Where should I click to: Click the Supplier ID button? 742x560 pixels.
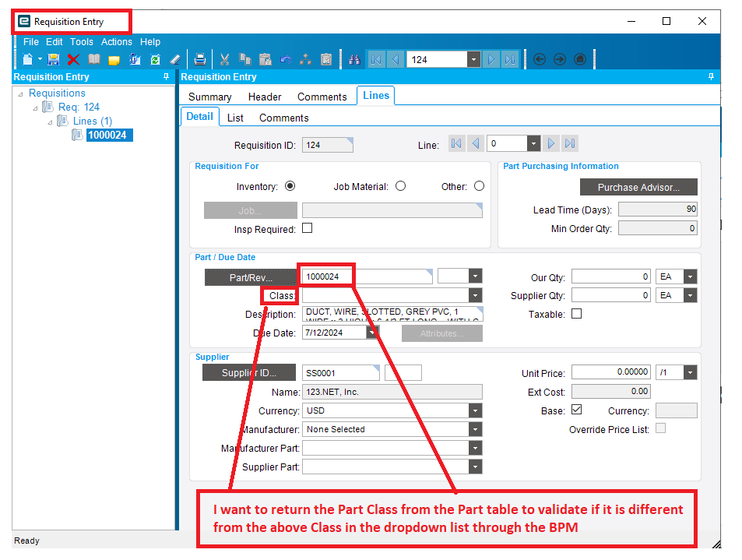tap(249, 372)
